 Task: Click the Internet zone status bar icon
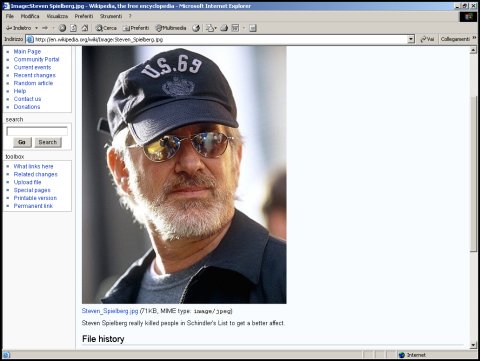pos(402,355)
